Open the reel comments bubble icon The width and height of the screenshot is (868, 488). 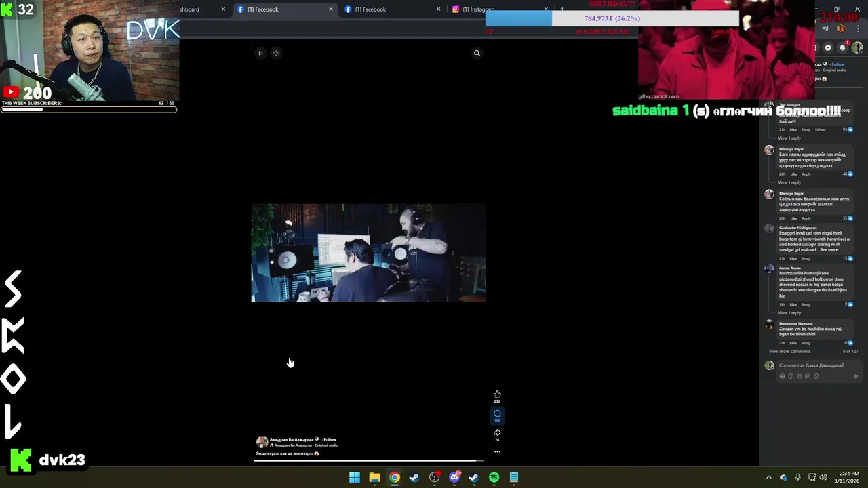(x=497, y=413)
